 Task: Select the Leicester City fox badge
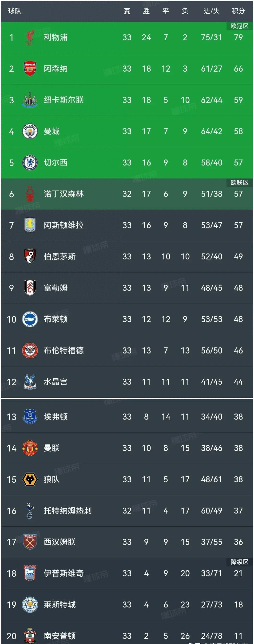[30, 605]
